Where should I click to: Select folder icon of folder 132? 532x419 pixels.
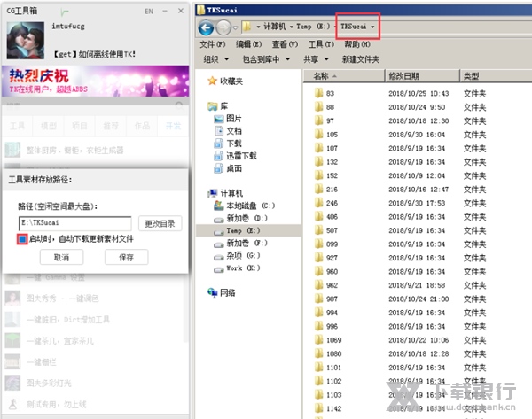tap(318, 161)
